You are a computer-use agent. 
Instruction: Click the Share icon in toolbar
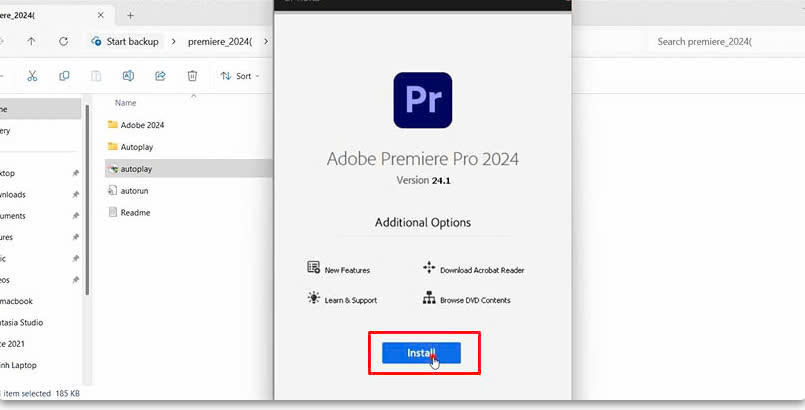point(160,76)
